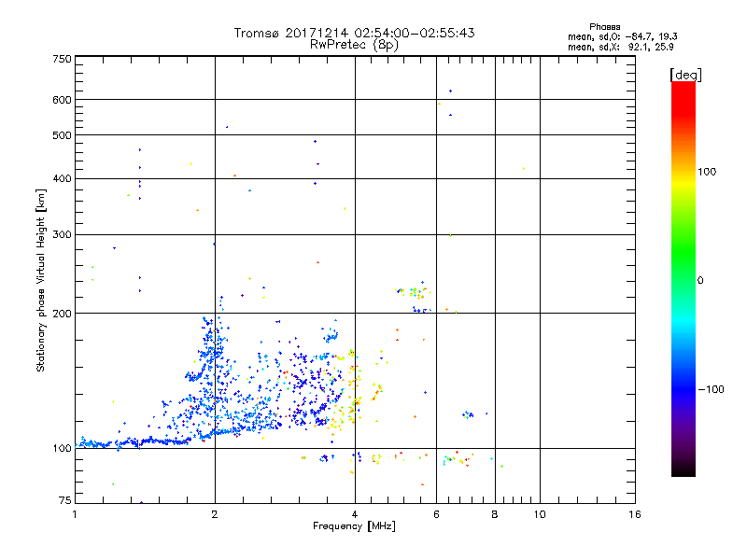Click the '[deg]' colorbar unit label
747x560 pixels.
(685, 75)
